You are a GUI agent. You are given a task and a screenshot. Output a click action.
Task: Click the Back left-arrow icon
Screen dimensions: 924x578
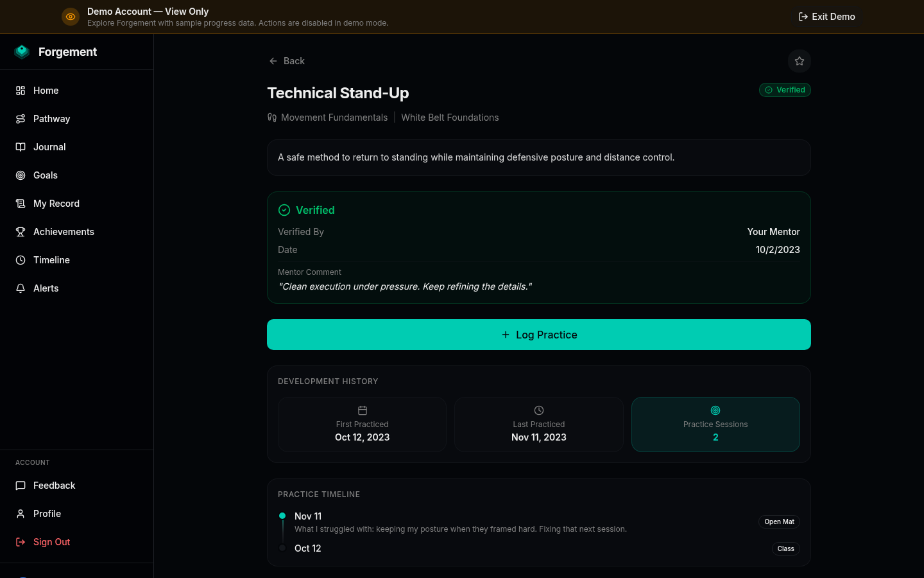(x=273, y=61)
